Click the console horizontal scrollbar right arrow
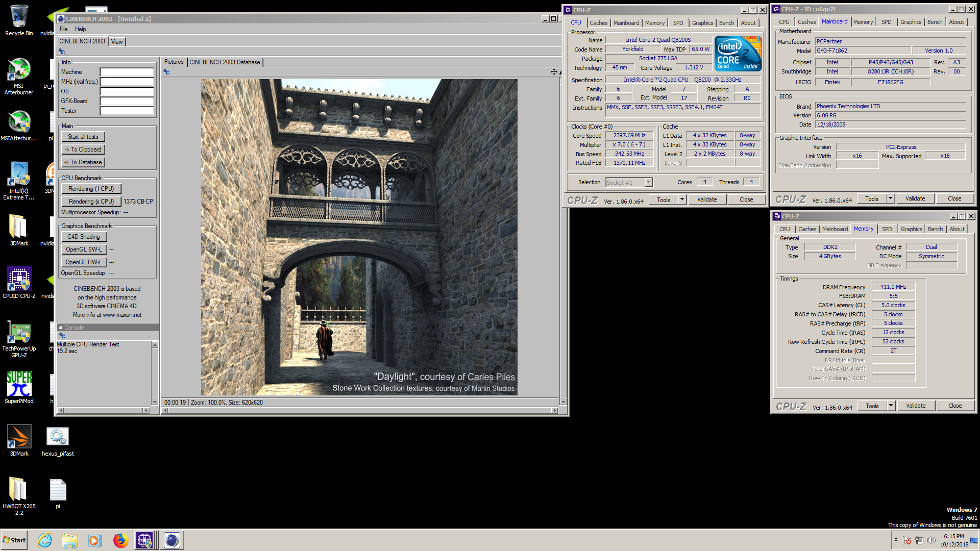Image resolution: width=980 pixels, height=551 pixels. coord(146,410)
